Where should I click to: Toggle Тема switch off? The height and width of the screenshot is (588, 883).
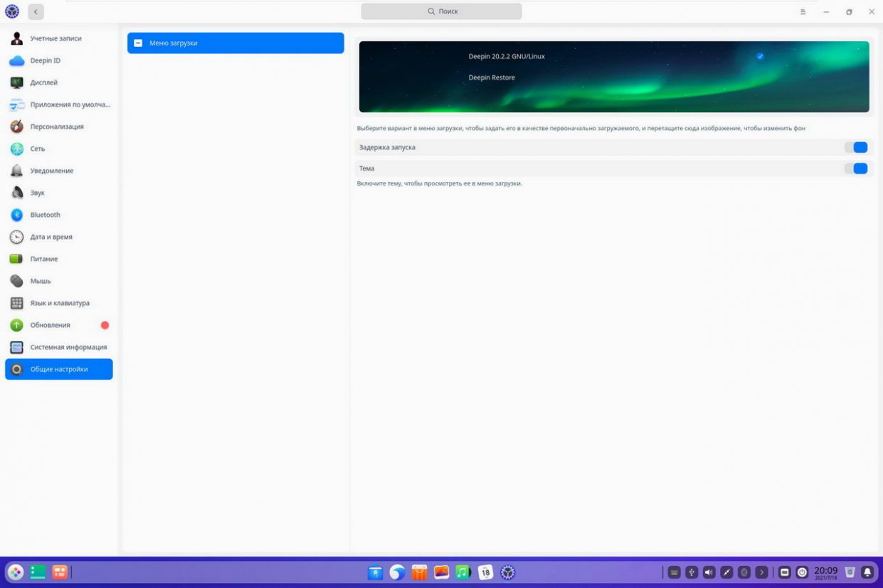click(856, 169)
